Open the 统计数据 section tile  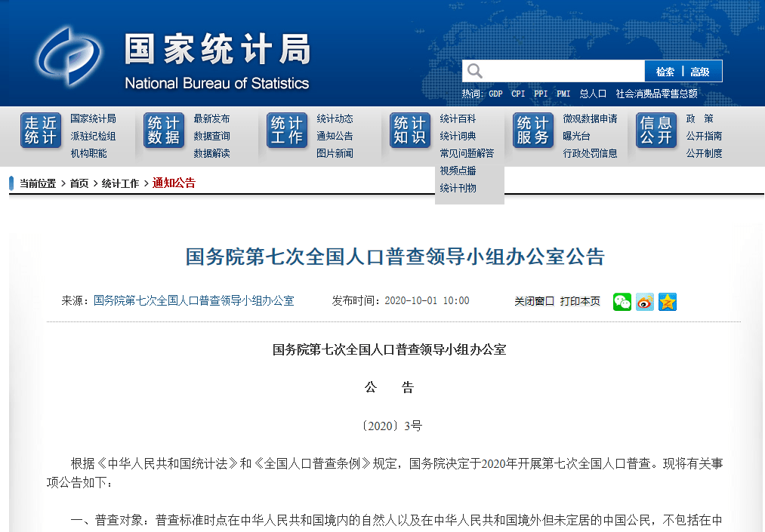pos(163,131)
